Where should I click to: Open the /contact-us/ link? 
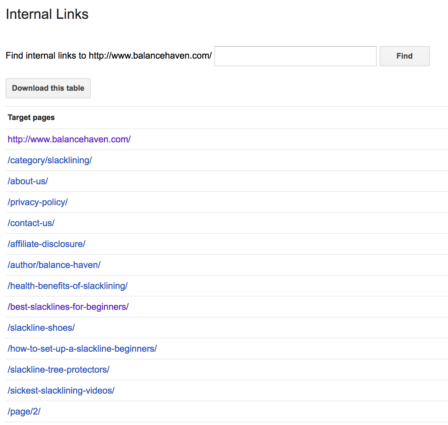[x=31, y=223]
